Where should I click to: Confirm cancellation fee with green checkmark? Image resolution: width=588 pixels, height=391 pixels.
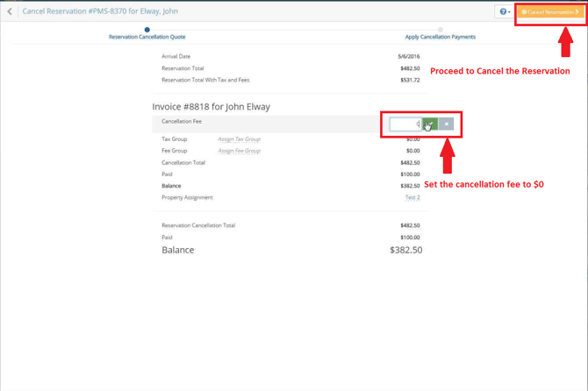(x=430, y=124)
